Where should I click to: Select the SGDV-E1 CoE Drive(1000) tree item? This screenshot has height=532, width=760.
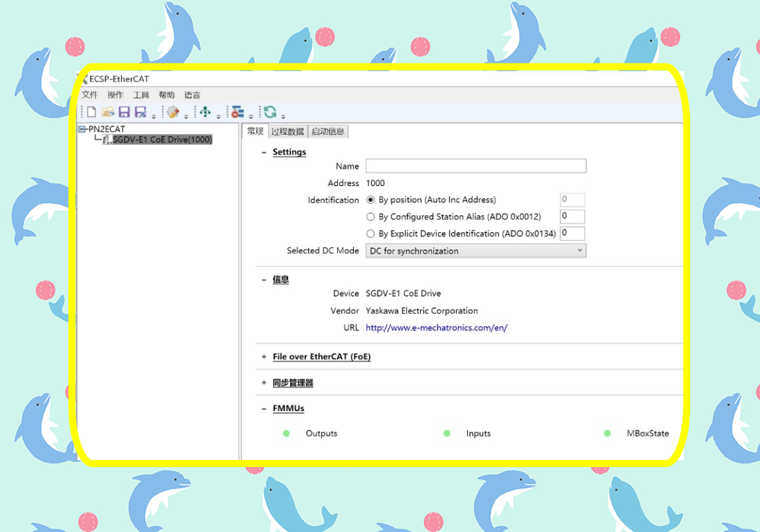click(x=162, y=140)
